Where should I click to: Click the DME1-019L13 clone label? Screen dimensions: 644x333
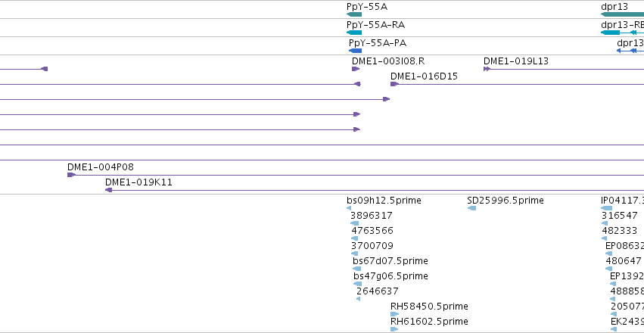pyautogui.click(x=516, y=61)
